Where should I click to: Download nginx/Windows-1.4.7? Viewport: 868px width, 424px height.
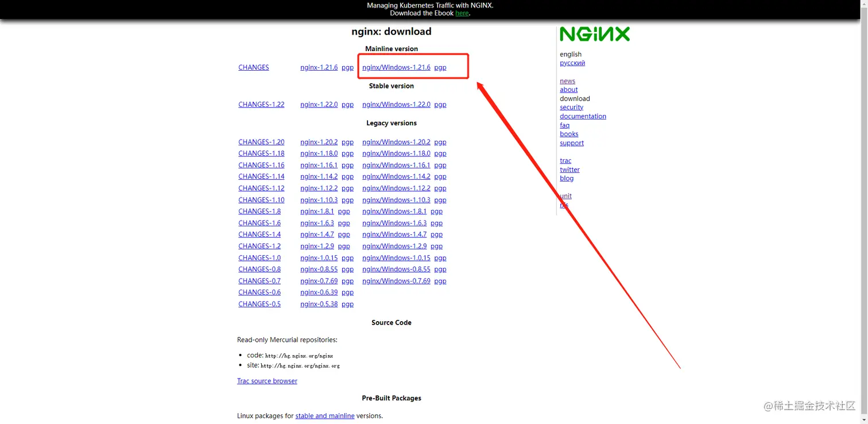click(x=394, y=234)
